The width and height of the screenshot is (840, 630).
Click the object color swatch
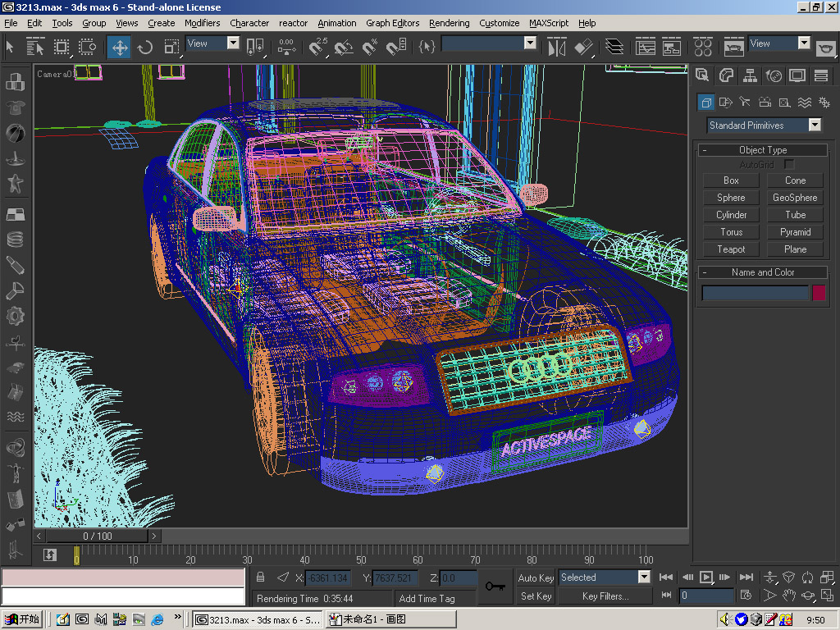coord(819,293)
